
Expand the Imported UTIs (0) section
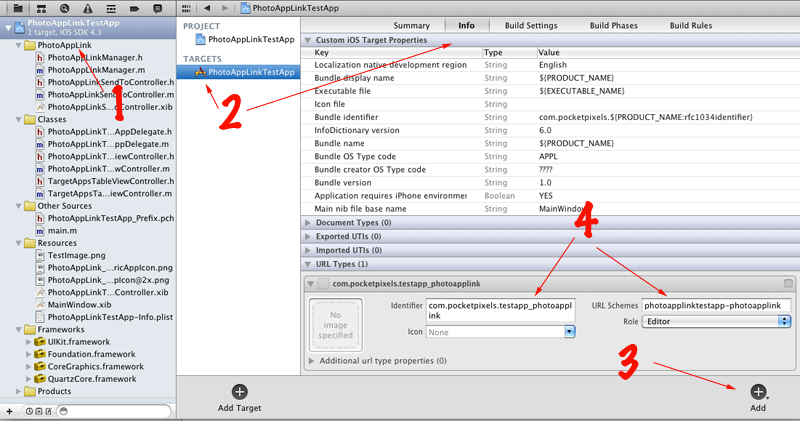point(308,251)
